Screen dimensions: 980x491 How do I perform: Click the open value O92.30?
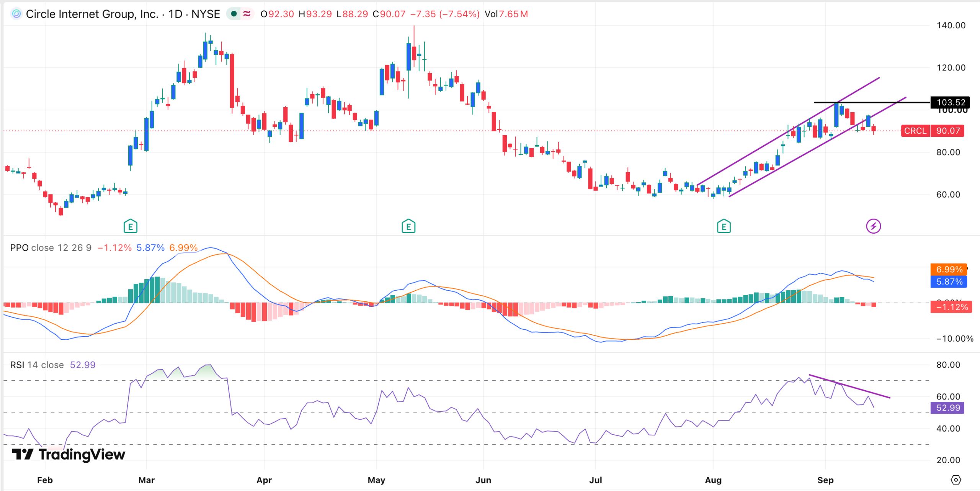(277, 14)
